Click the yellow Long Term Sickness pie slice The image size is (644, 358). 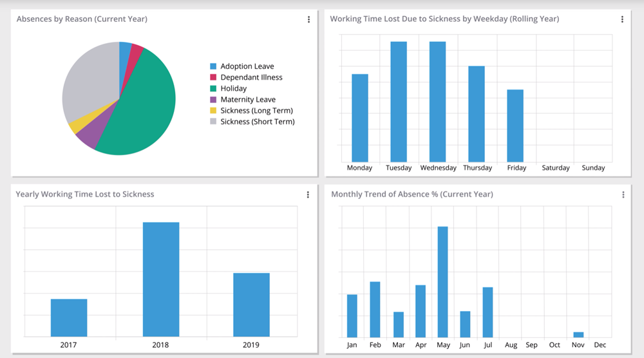pos(79,124)
